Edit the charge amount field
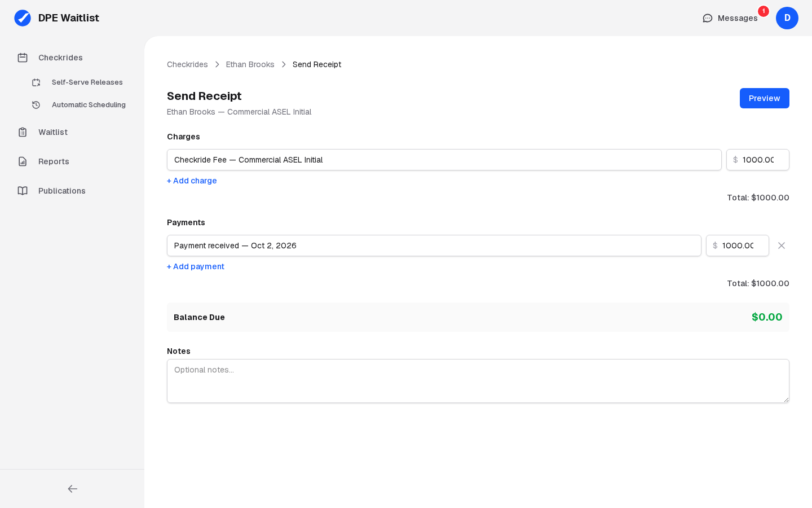Screen dimensions: 812x508 pyautogui.click(x=758, y=160)
